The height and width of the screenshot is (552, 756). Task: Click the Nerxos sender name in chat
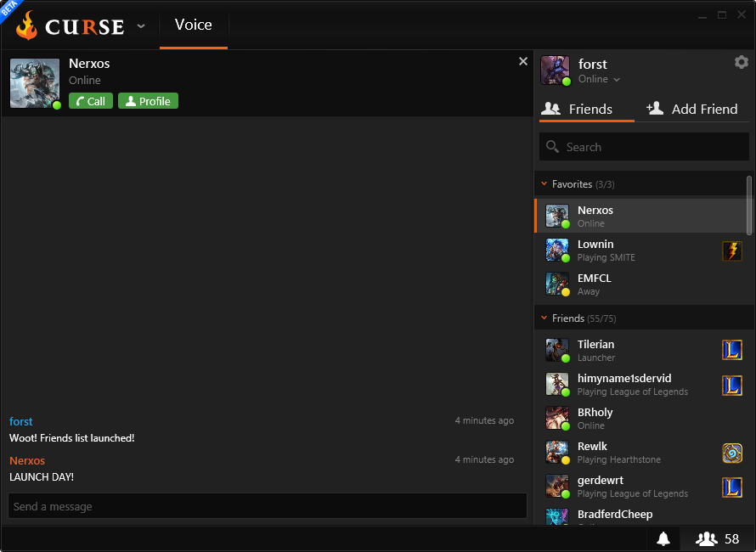27,460
